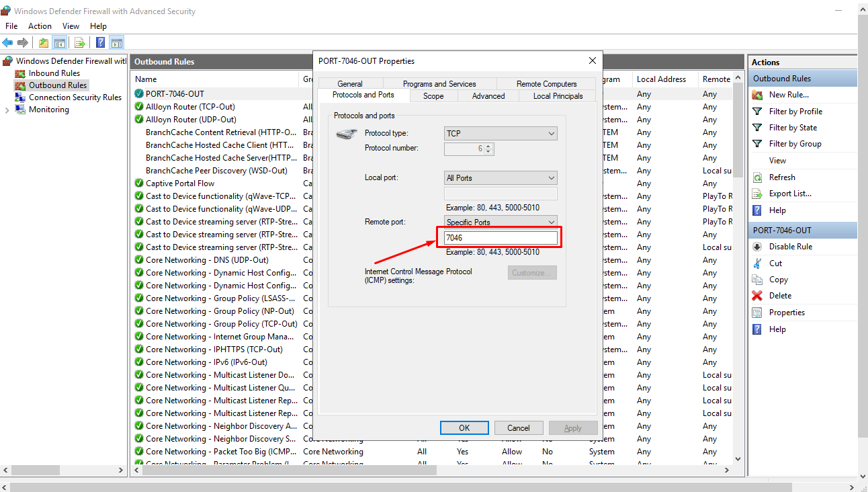
Task: Click View in the Actions pane
Action: pos(777,161)
